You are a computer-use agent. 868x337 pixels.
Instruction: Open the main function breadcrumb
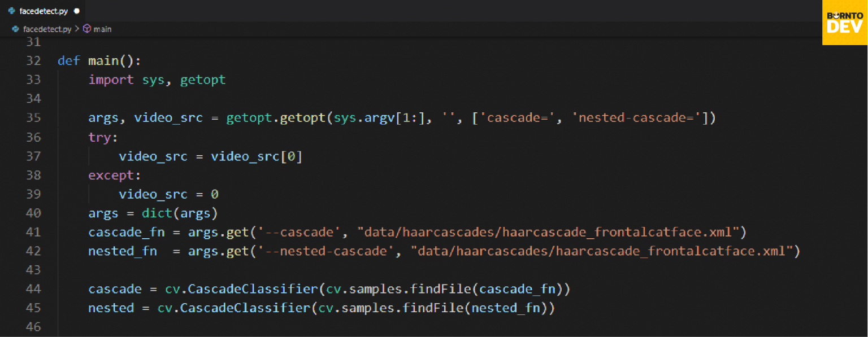(x=102, y=29)
